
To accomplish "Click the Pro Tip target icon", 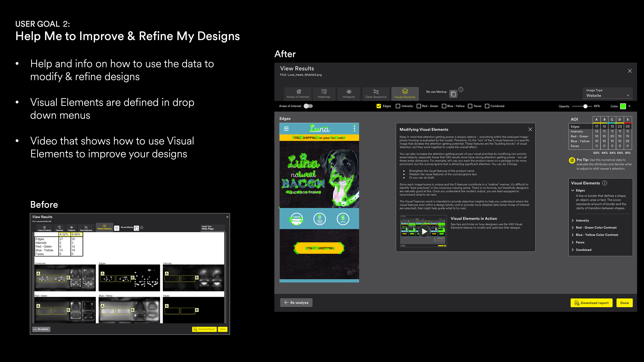I will coord(572,160).
